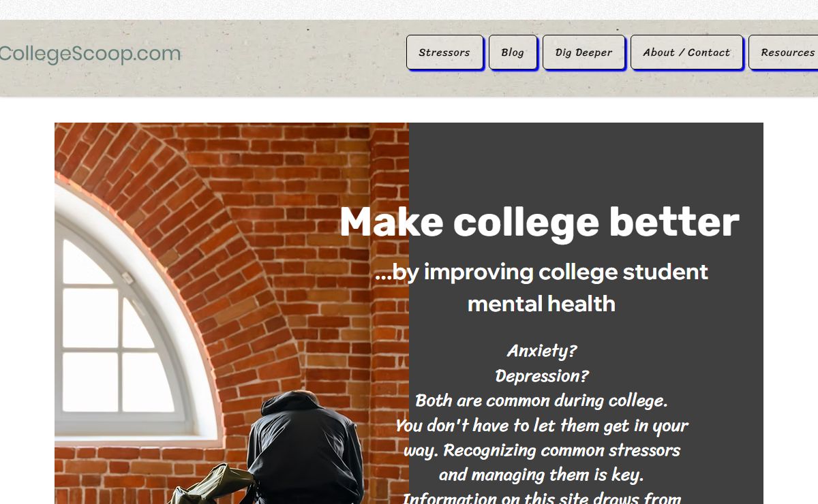The image size is (818, 504).
Task: Click the CollegeScoop.com site logo
Action: (90, 54)
